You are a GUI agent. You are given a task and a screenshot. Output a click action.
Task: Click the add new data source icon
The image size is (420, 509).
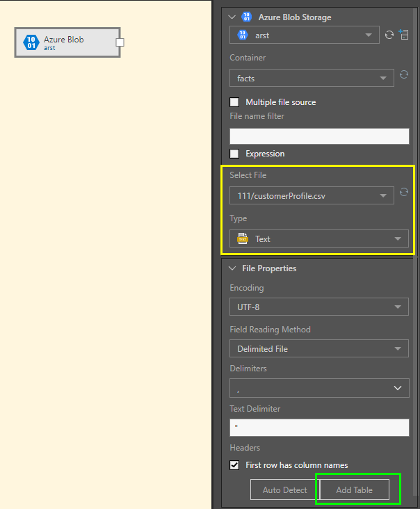(x=403, y=35)
